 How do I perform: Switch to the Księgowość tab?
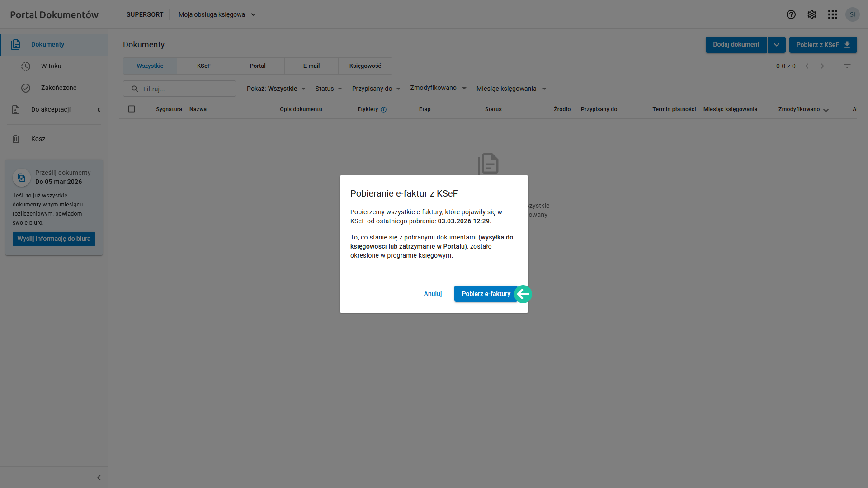(x=365, y=66)
